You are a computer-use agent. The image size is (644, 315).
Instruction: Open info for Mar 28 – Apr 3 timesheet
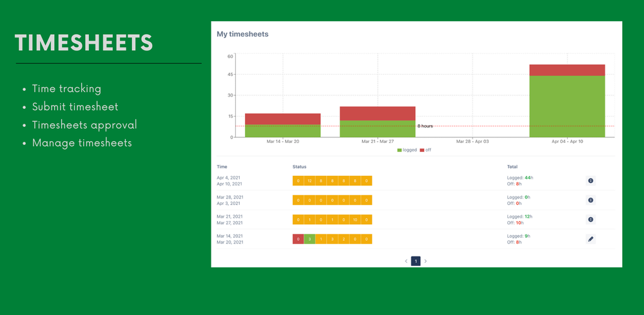(x=590, y=200)
